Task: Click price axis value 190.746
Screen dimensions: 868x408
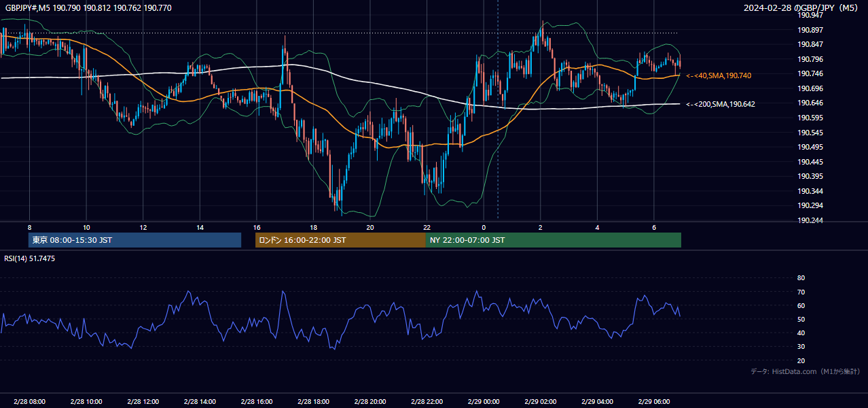Action: [x=811, y=73]
